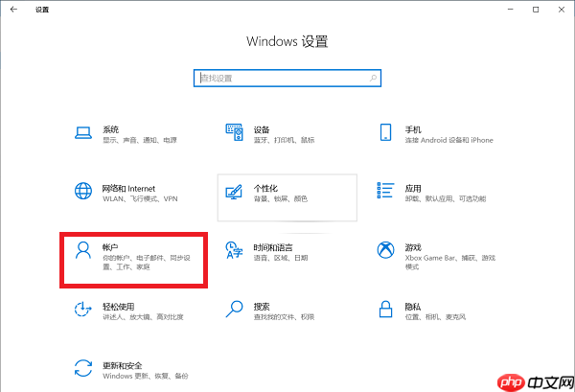This screenshot has width=575, height=392.
Task: Open the 游戏 heading
Action: [413, 247]
